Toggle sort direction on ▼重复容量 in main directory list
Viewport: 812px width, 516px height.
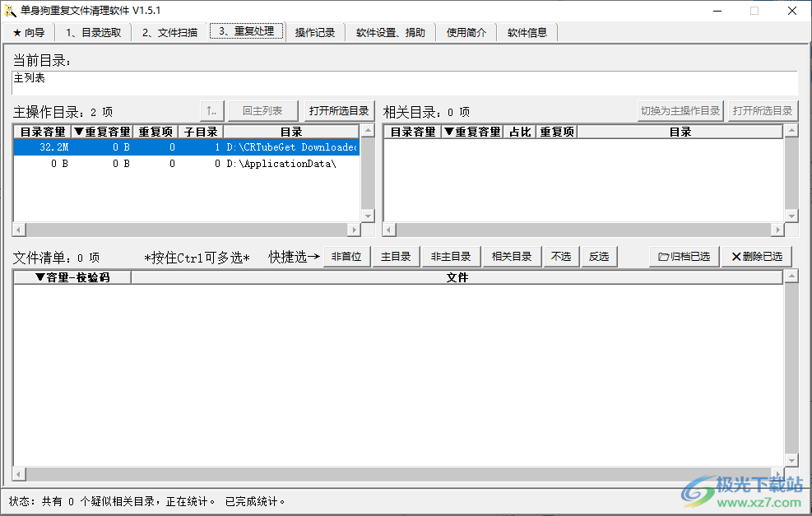pos(102,131)
